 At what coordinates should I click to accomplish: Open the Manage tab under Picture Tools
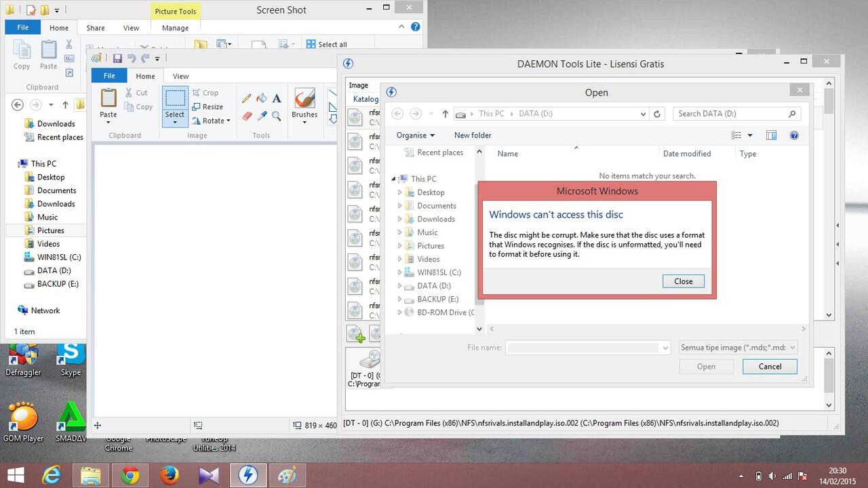175,28
